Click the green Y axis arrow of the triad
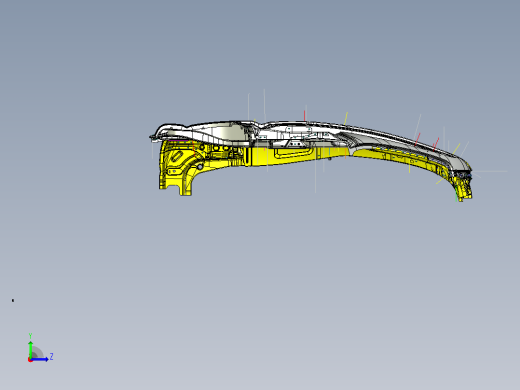The height and width of the screenshot is (390, 520). pyautogui.click(x=30, y=349)
